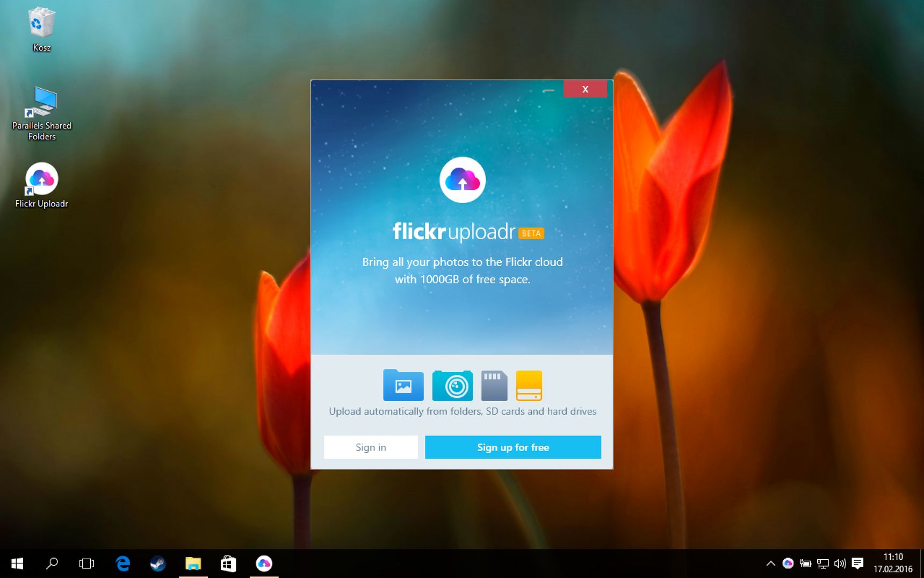This screenshot has width=924, height=578.
Task: Open the Action Center notifications
Action: click(857, 563)
